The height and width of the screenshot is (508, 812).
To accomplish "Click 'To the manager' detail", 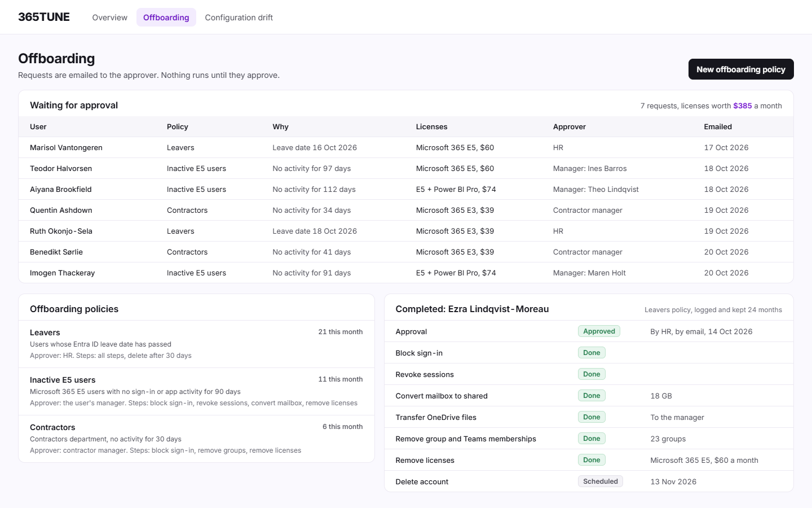I will pos(677,417).
